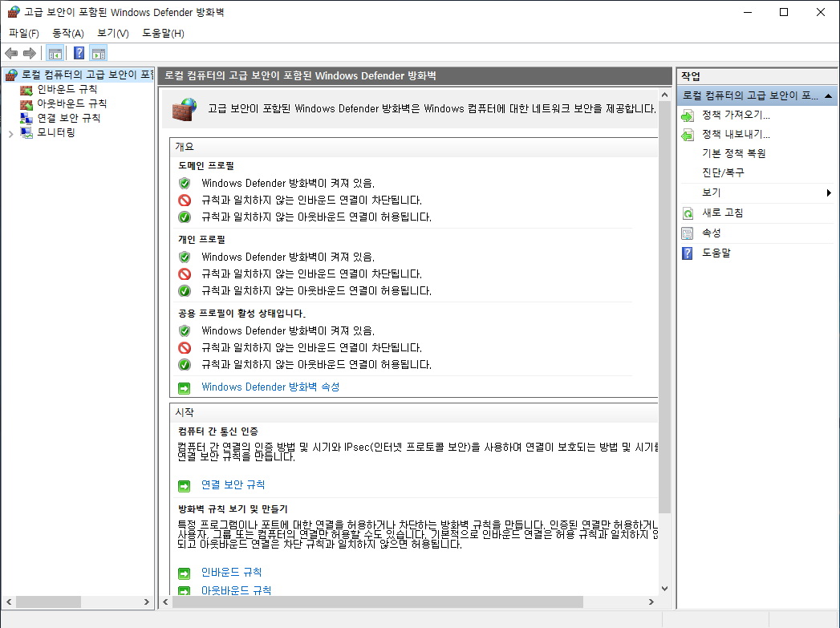Click 정책 가져오기... action
This screenshot has height=628, width=840.
(736, 115)
